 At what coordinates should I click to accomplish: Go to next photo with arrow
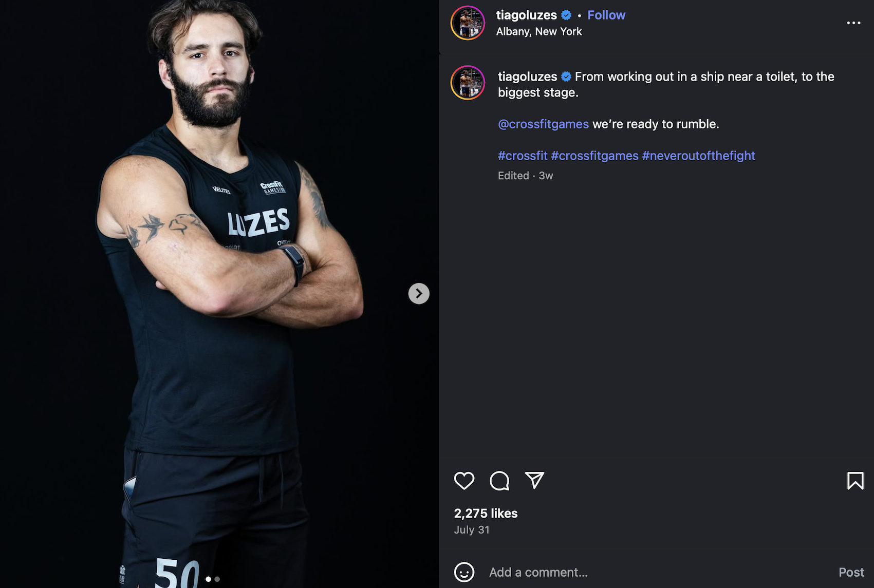[x=419, y=294]
